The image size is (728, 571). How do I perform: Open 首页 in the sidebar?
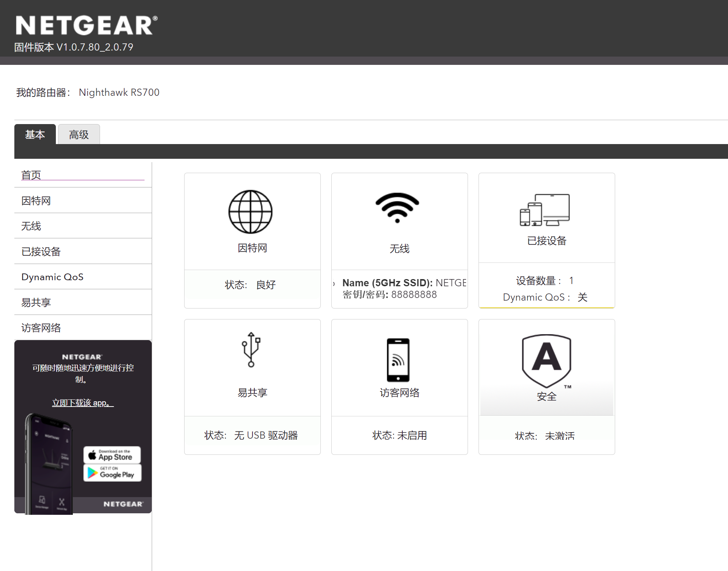point(83,175)
